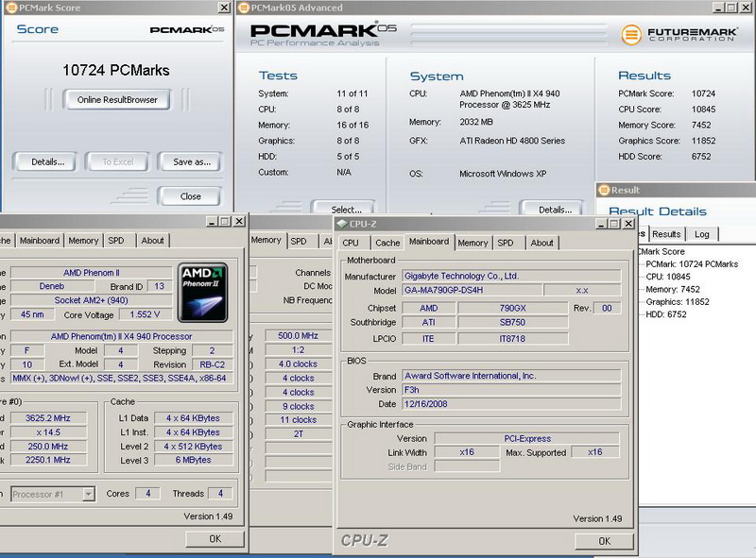Click the 10724 PCMarks score text
The width and height of the screenshot is (756, 558).
115,71
